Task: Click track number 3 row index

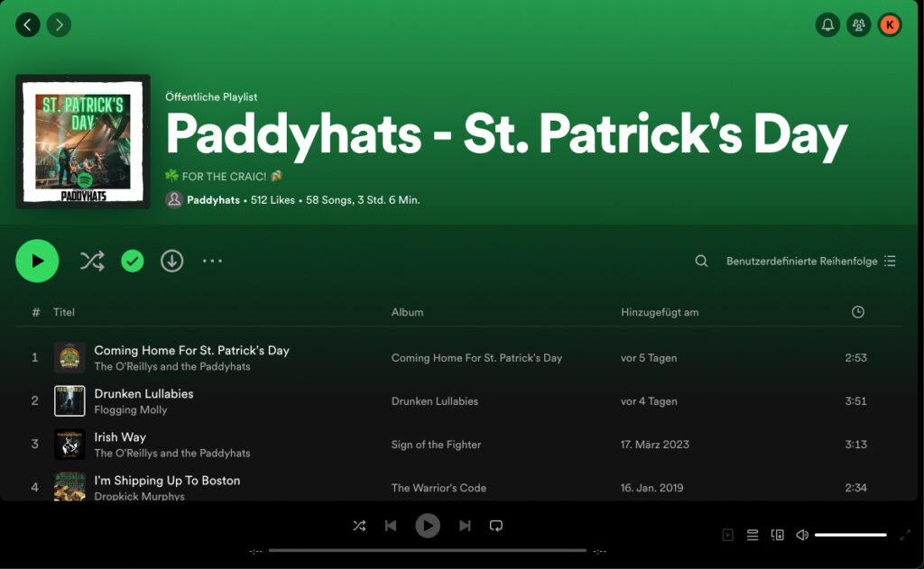Action: click(35, 445)
